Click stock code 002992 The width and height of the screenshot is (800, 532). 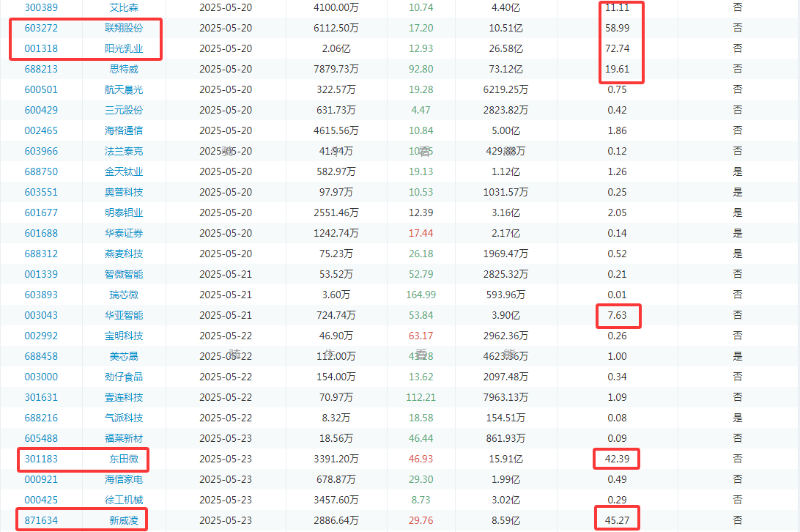pyautogui.click(x=41, y=336)
